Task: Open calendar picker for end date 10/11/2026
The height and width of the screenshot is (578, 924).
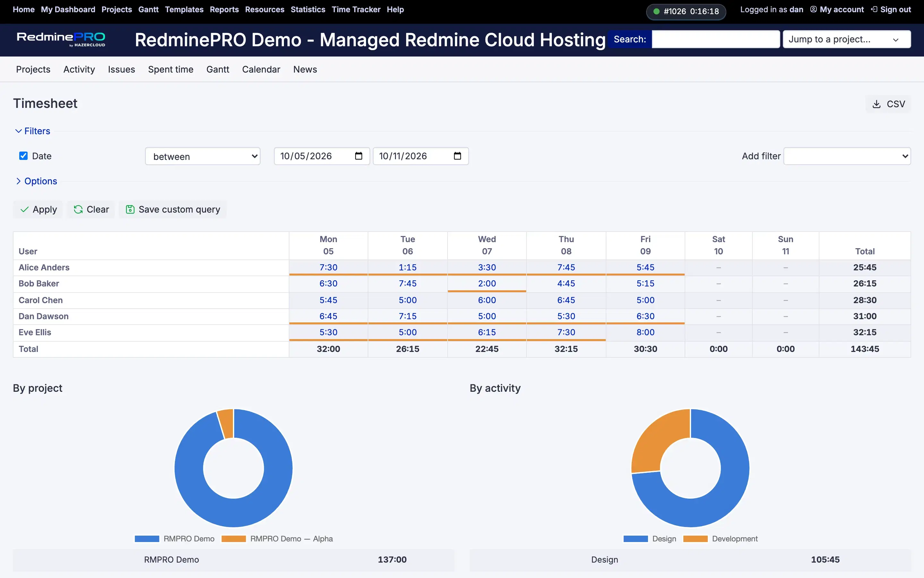Action: click(x=458, y=156)
